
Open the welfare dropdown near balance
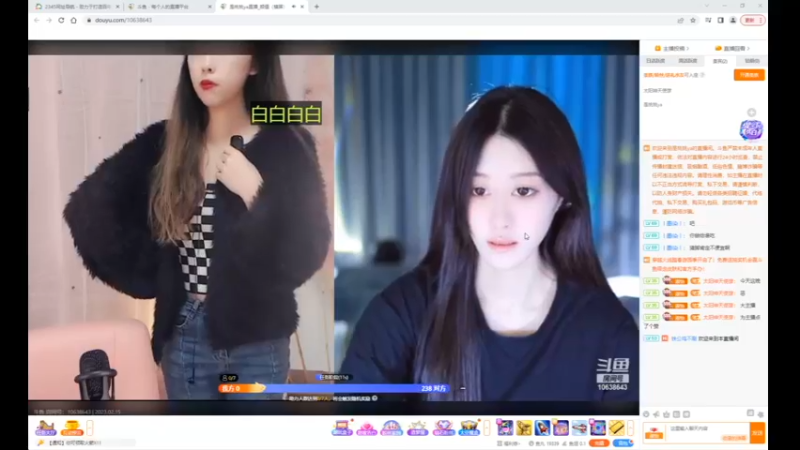tap(508, 443)
